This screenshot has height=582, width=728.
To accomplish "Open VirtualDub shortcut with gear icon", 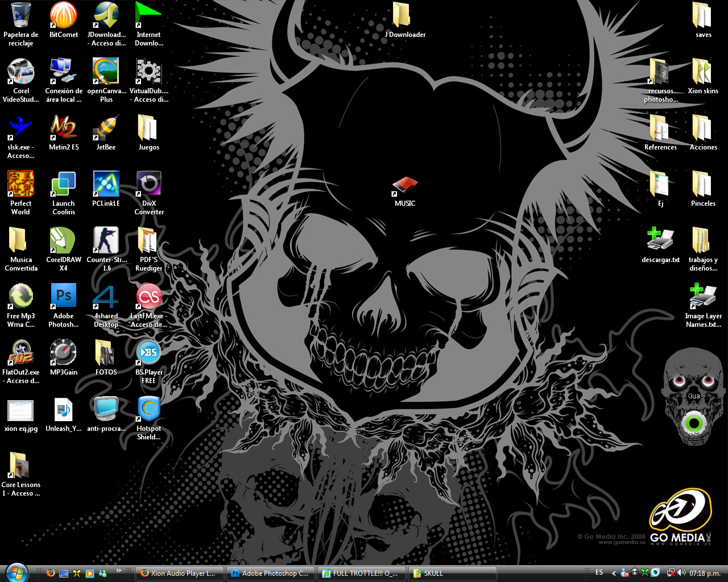I will [x=149, y=72].
